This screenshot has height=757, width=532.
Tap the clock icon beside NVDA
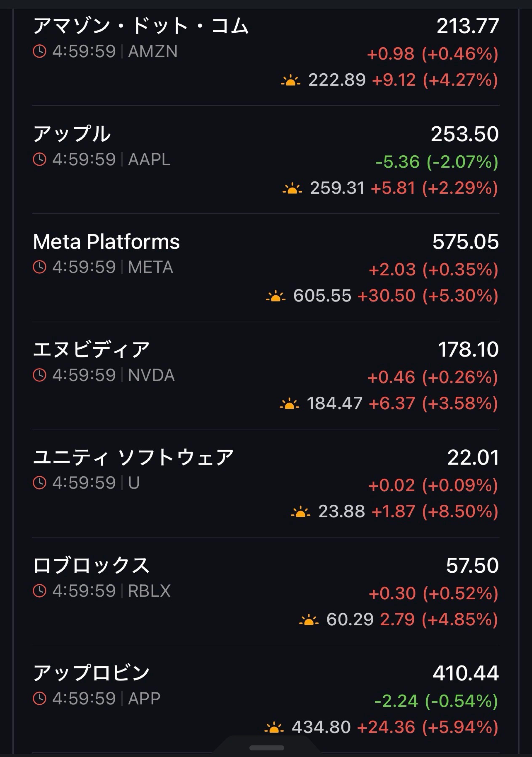[40, 375]
